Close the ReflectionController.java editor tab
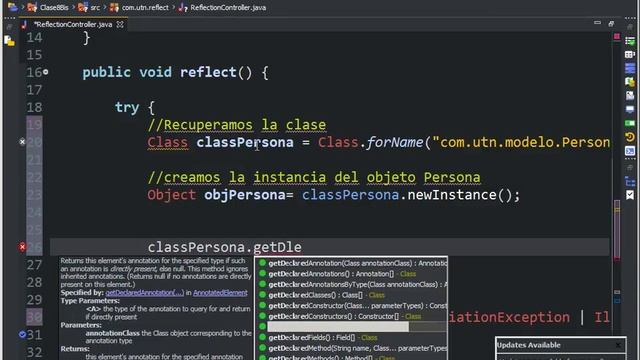This screenshot has width=640, height=360. point(120,24)
